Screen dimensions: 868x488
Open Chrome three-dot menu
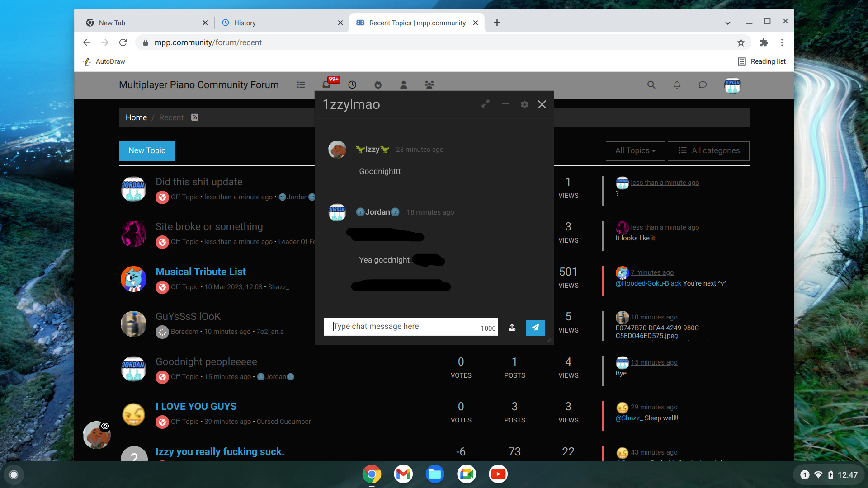click(782, 42)
